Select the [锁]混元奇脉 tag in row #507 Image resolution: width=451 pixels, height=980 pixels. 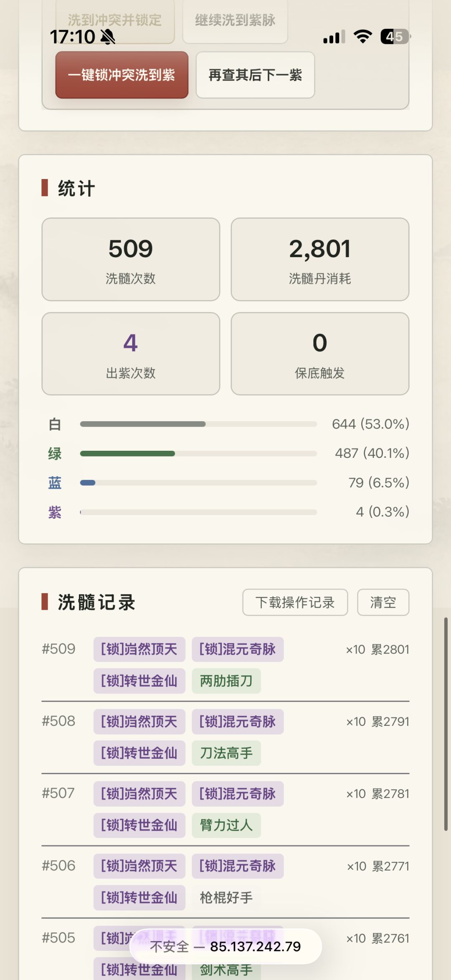[238, 794]
